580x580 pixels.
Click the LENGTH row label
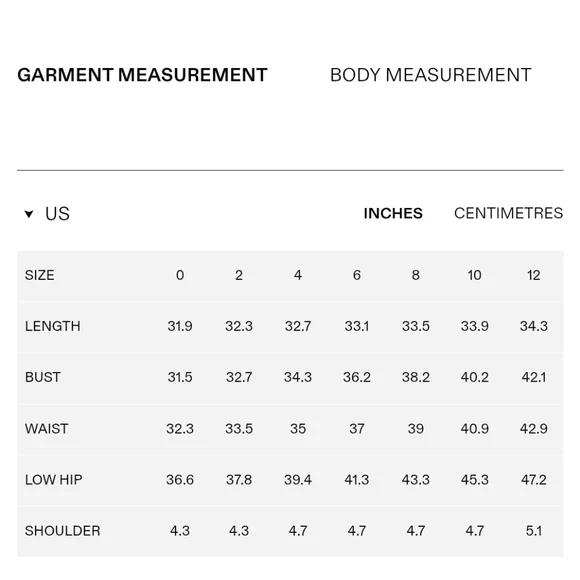(53, 326)
